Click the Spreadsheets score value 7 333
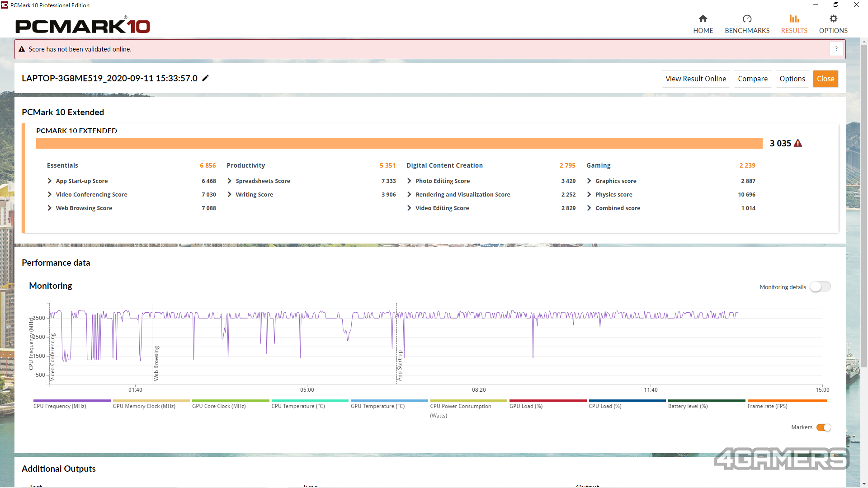Screen dimensions: 868x488 pyautogui.click(x=388, y=181)
